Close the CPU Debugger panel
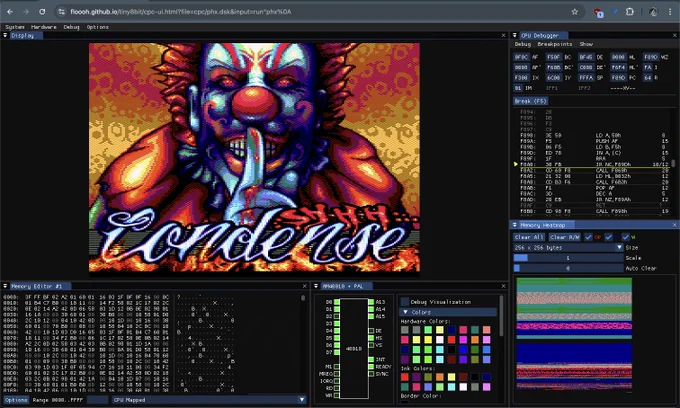680x408 pixels. click(675, 35)
